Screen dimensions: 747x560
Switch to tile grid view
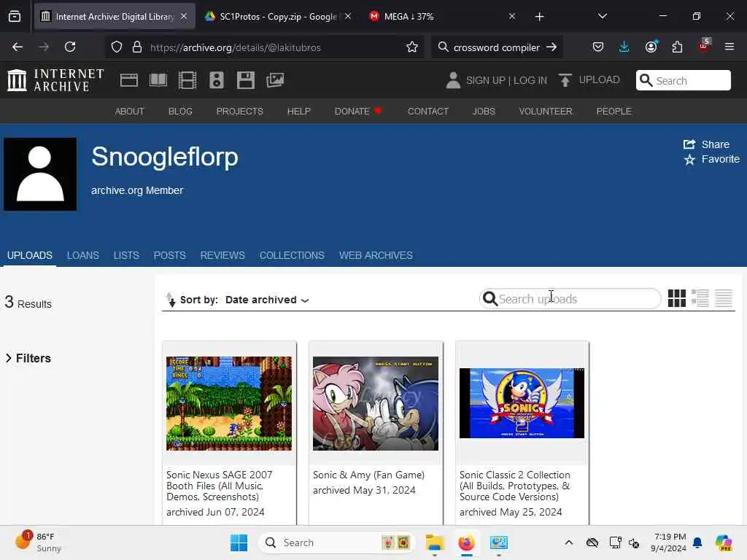click(x=676, y=298)
